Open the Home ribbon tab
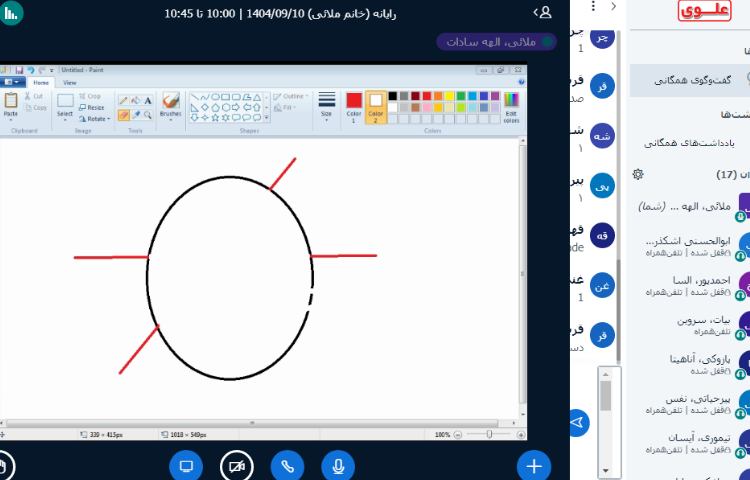Screen dimensions: 750x480 point(41,82)
